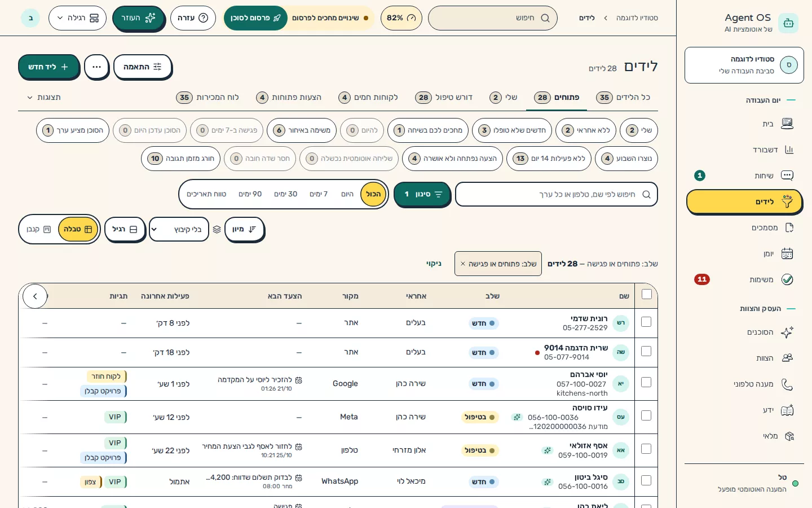Switch to לוח המכירות tab

[208, 97]
